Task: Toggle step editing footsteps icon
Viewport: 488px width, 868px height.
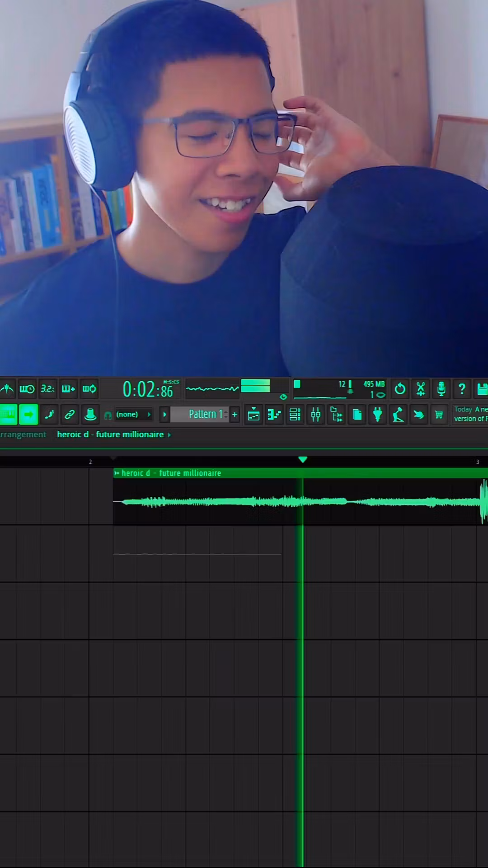Action: [49, 414]
